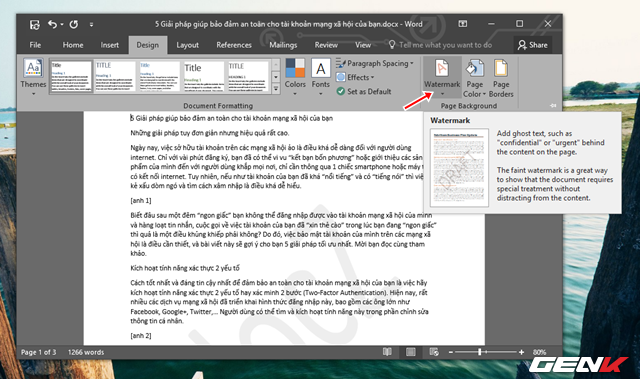Image resolution: width=640 pixels, height=379 pixels.
Task: Open the theme Colors dropdown
Action: [x=295, y=78]
